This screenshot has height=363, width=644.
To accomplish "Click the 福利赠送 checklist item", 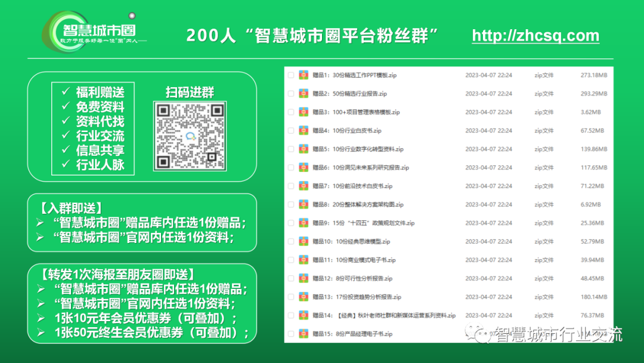I will pos(100,92).
